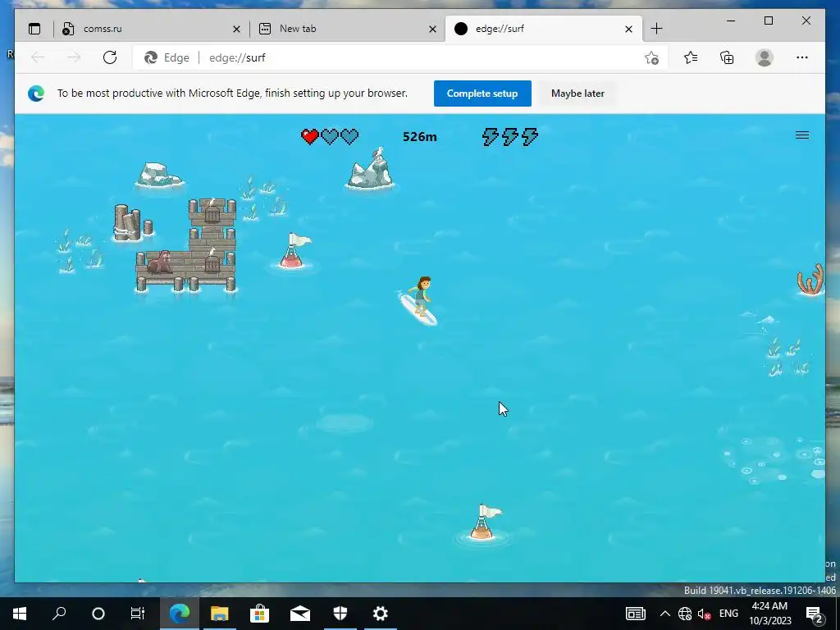The height and width of the screenshot is (630, 840).
Task: Click Microsoft Edge in the taskbar
Action: click(x=180, y=614)
